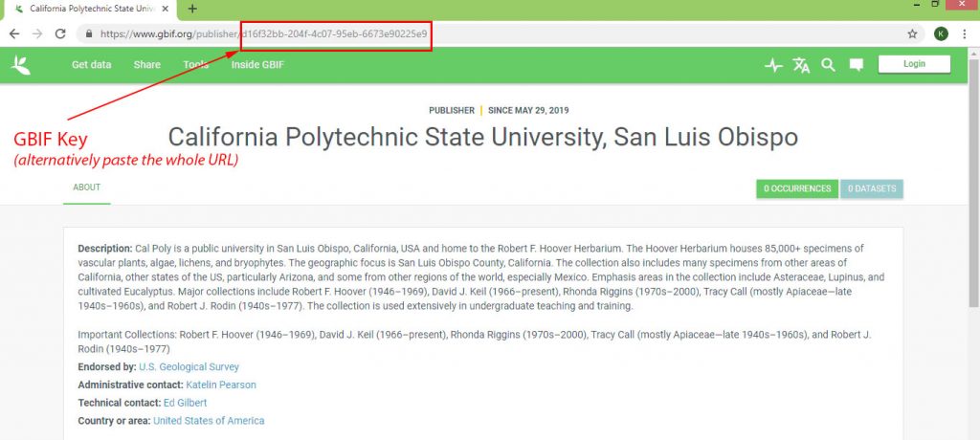Image resolution: width=980 pixels, height=440 pixels.
Task: Open a new browser tab with plus
Action: [192, 9]
